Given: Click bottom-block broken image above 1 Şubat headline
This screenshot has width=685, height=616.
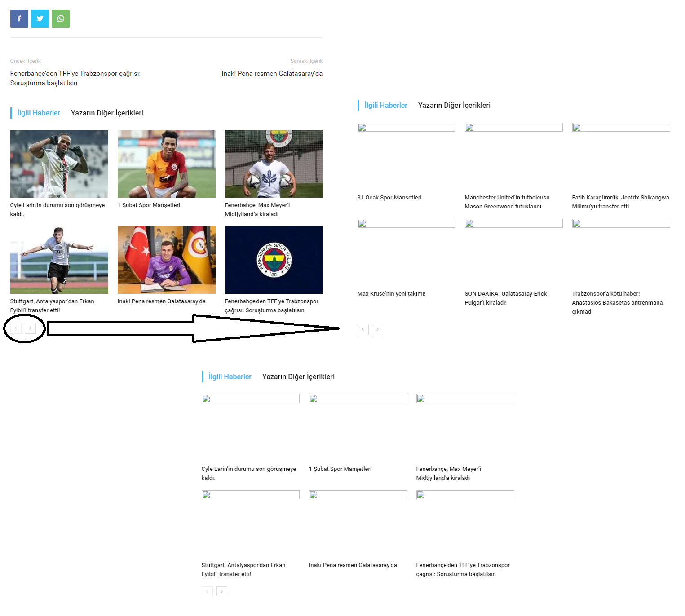Looking at the screenshot, I should 358,399.
